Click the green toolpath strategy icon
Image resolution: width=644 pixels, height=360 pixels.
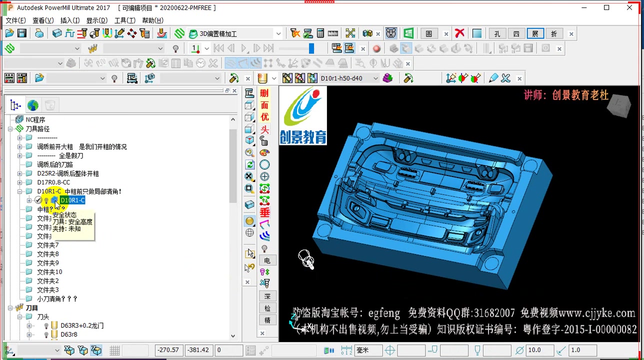click(x=179, y=33)
